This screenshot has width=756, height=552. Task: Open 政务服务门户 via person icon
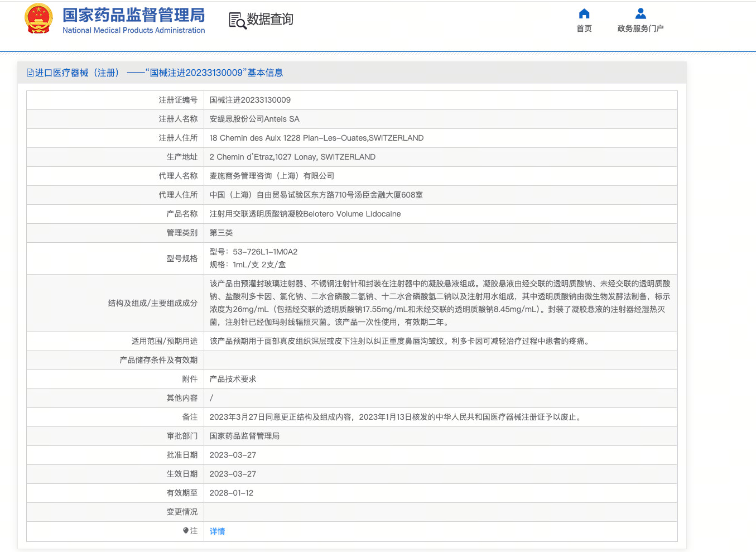641,14
